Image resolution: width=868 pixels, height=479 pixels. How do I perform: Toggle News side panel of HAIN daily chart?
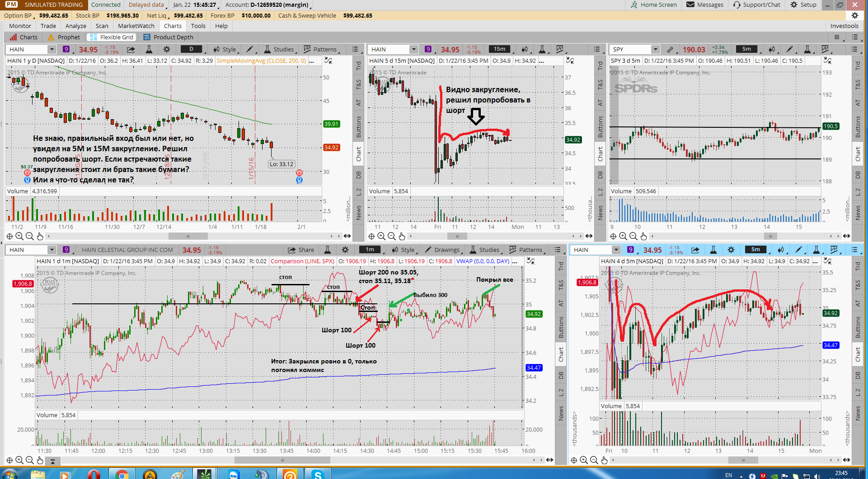click(358, 213)
